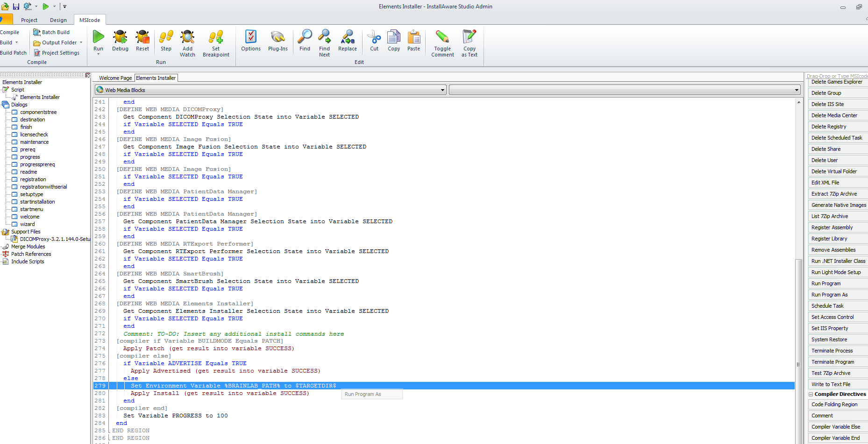Open the Options dialog

coord(251,40)
